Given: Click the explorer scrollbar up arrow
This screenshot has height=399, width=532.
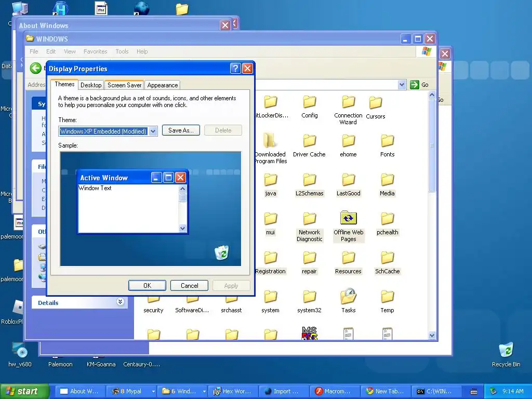Looking at the screenshot, I should [x=432, y=95].
